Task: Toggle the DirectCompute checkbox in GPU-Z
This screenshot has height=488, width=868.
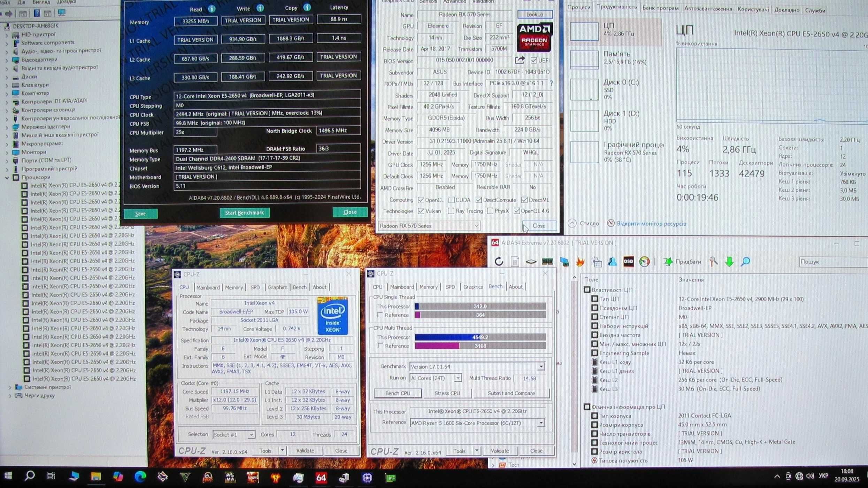Action: (x=479, y=200)
